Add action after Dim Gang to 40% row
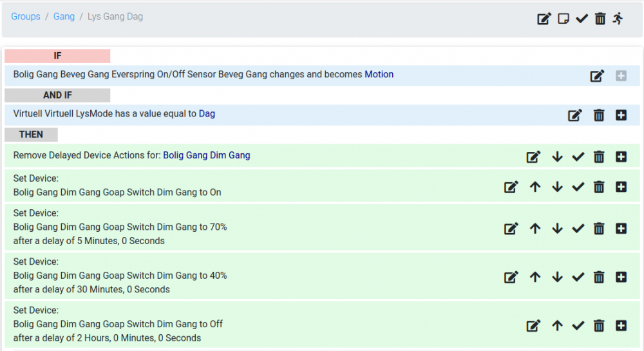 (x=621, y=277)
